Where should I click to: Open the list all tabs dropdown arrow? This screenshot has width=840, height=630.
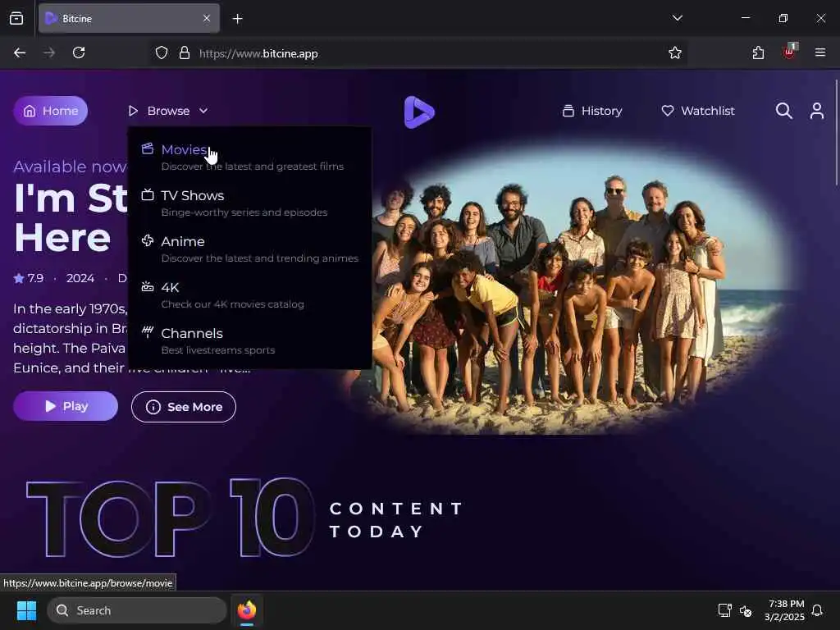pyautogui.click(x=677, y=18)
